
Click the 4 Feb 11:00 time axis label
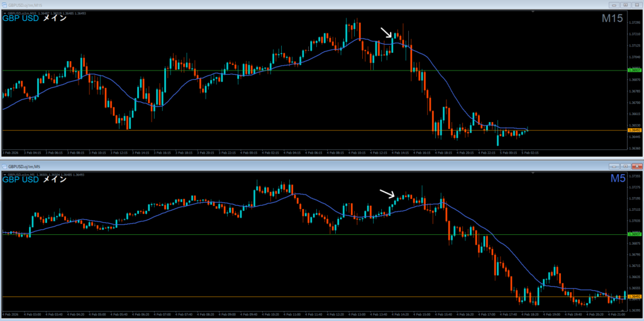point(292,315)
